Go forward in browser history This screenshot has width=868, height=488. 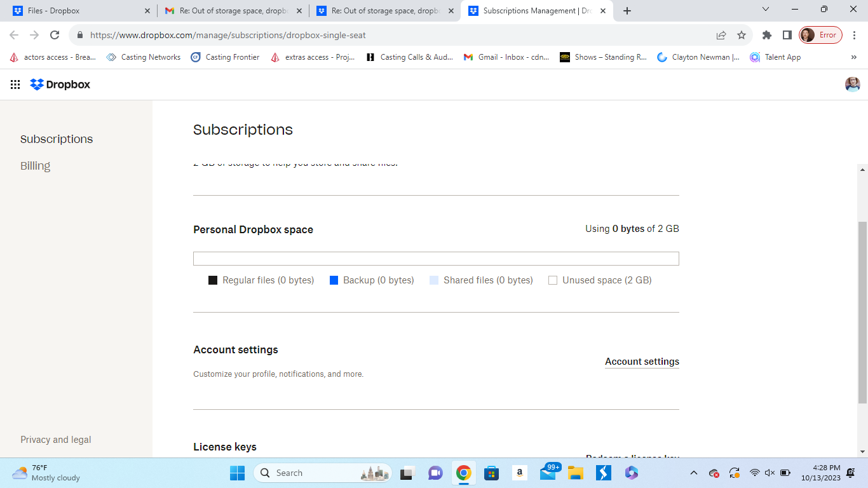pos(34,36)
